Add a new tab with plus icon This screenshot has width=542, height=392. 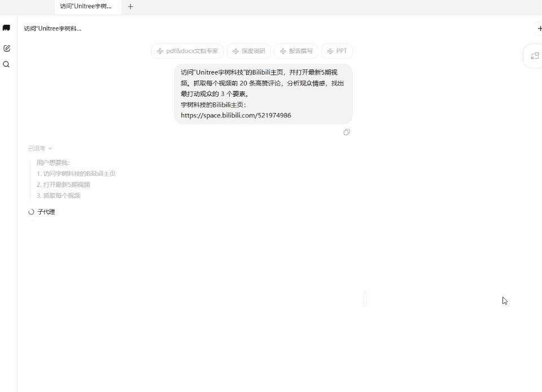pos(130,7)
